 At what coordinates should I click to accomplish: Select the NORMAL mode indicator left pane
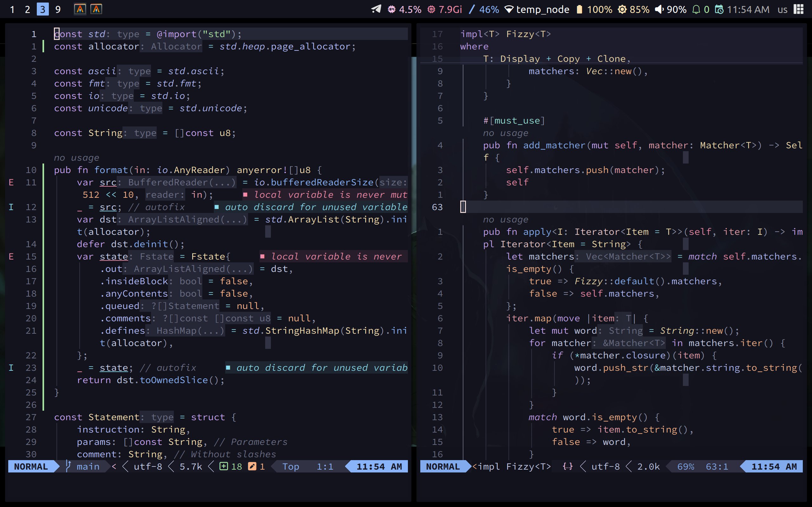[x=30, y=466]
